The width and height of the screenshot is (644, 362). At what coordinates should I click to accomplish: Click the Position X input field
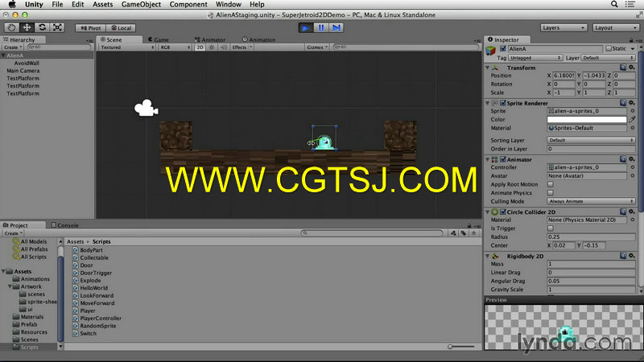[563, 76]
